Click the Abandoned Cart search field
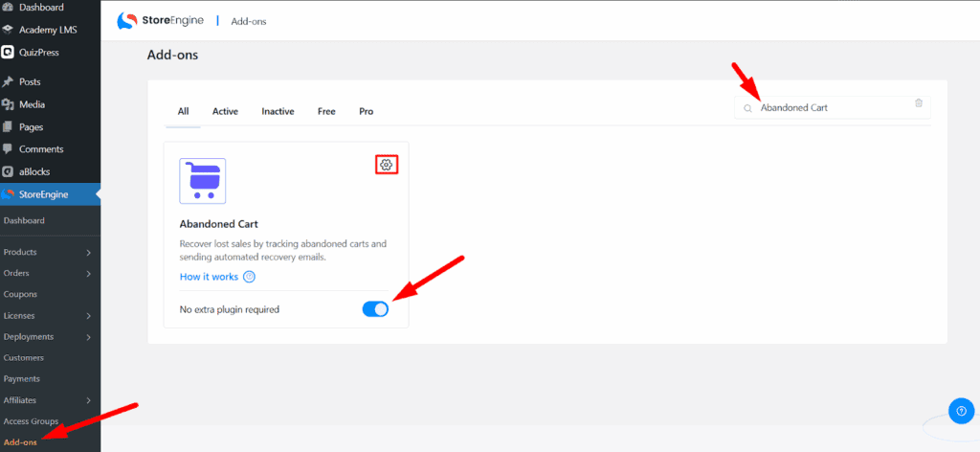 coord(833,107)
